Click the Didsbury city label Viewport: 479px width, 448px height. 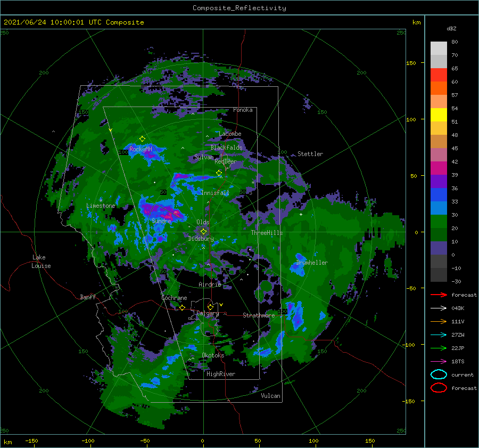click(201, 239)
